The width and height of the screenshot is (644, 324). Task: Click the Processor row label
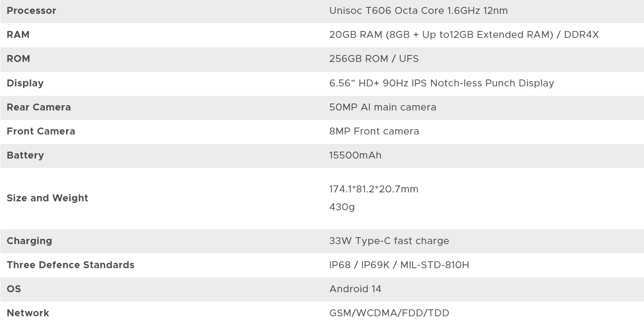click(31, 11)
